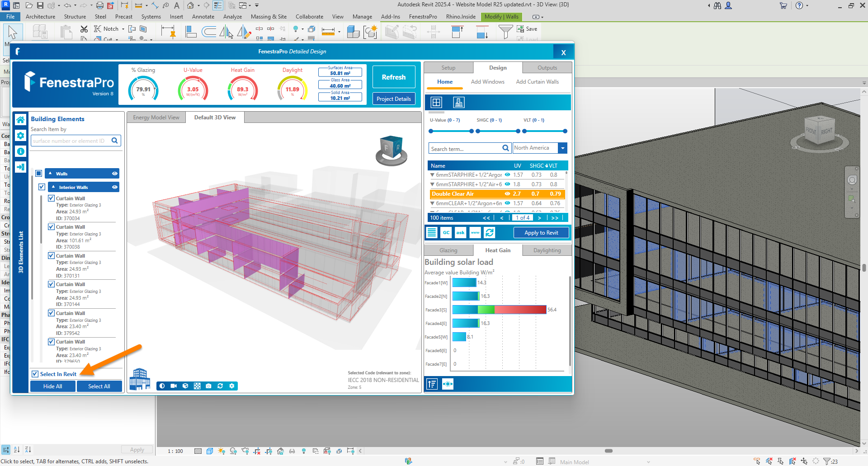The image size is (868, 466).
Task: Click the glazing search magnifier icon
Action: pos(505,148)
